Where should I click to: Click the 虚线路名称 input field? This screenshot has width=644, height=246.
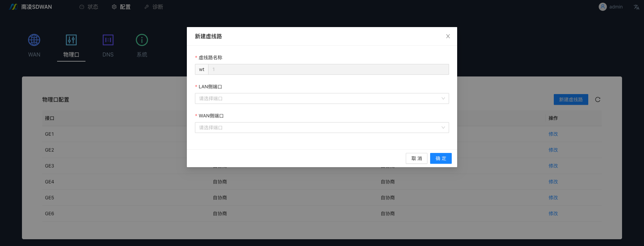click(x=328, y=69)
